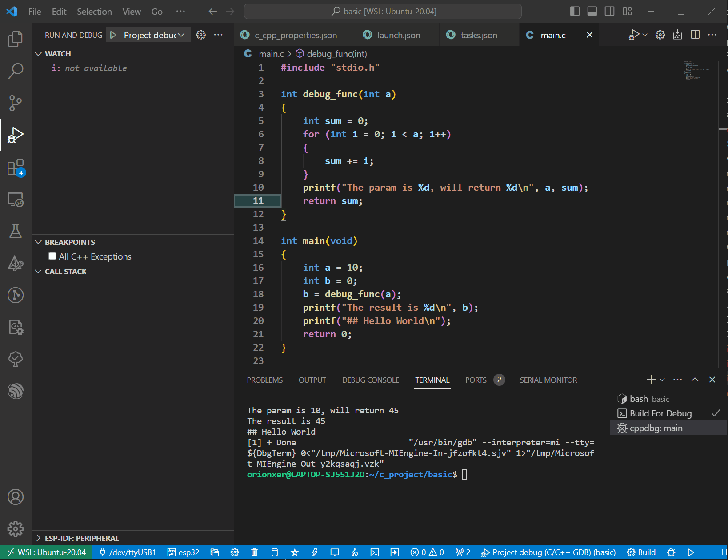The height and width of the screenshot is (560, 728).
Task: Open the Search view icon
Action: 16,71
